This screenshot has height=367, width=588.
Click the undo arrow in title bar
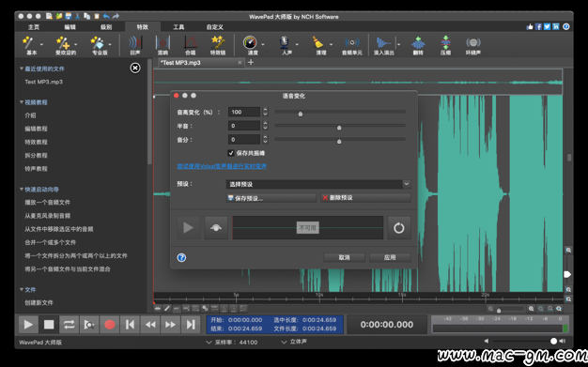coord(106,16)
